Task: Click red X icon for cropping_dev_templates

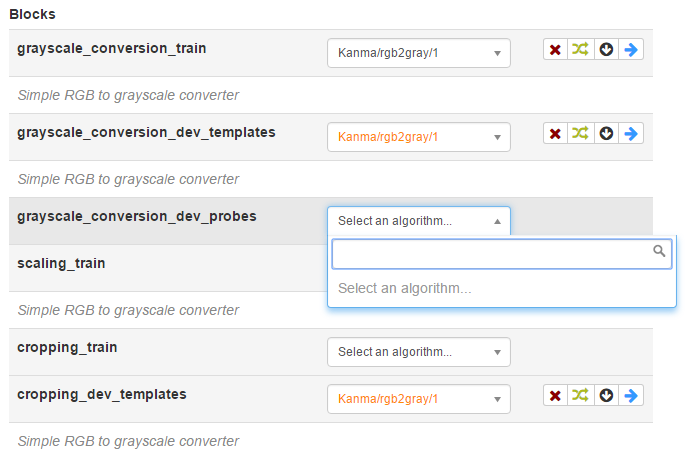Action: (x=555, y=396)
